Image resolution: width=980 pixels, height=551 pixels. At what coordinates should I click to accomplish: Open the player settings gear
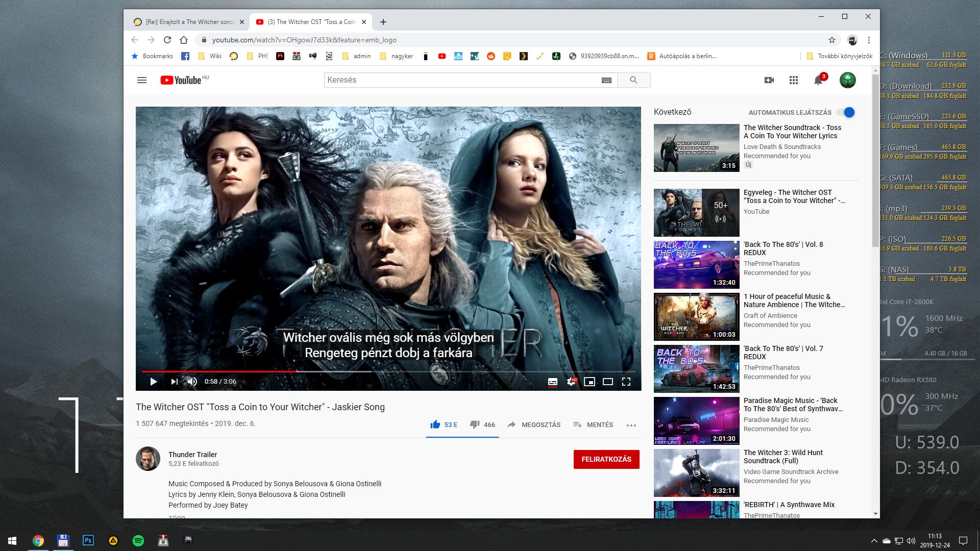571,382
